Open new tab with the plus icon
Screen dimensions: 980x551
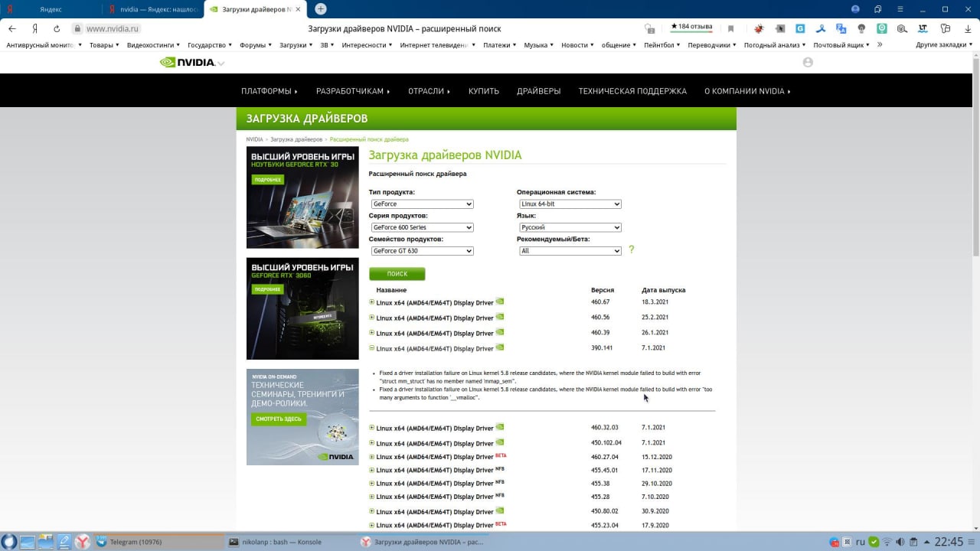(321, 9)
